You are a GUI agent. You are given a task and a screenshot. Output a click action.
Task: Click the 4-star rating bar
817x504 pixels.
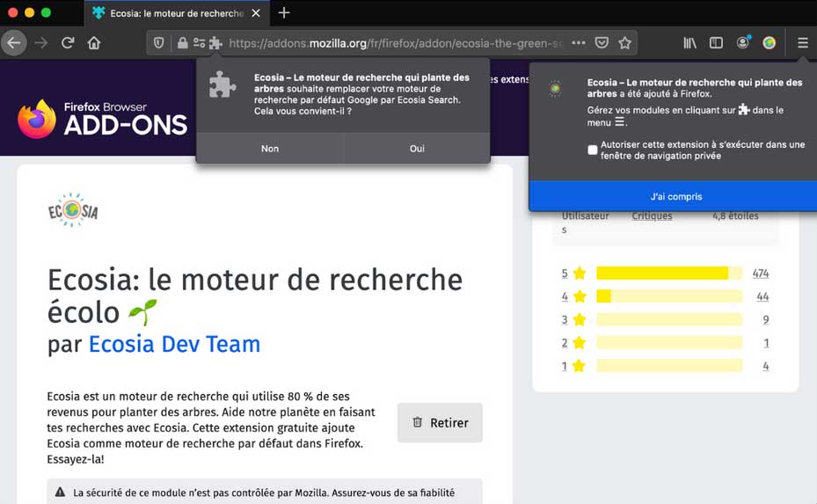pyautogui.click(x=669, y=296)
